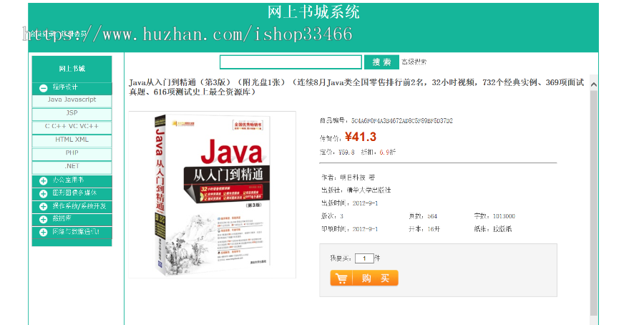
Task: Open the Java Javascript subcategory
Action: pyautogui.click(x=72, y=100)
